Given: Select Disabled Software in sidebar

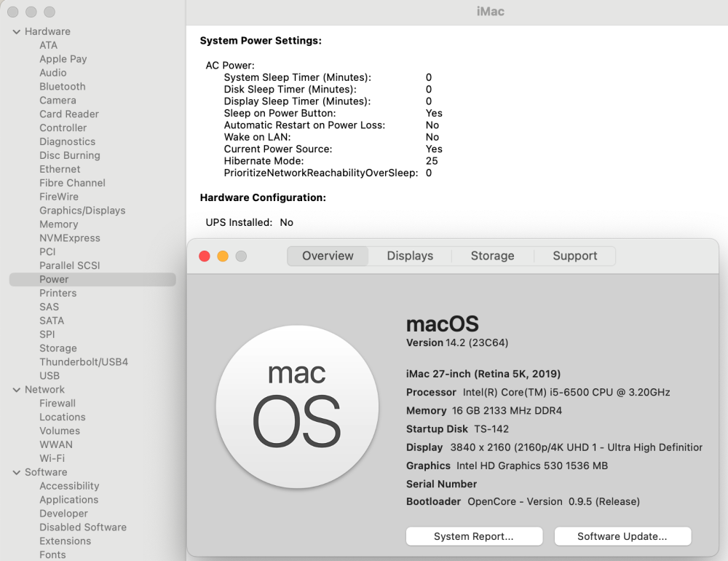Looking at the screenshot, I should [x=83, y=527].
